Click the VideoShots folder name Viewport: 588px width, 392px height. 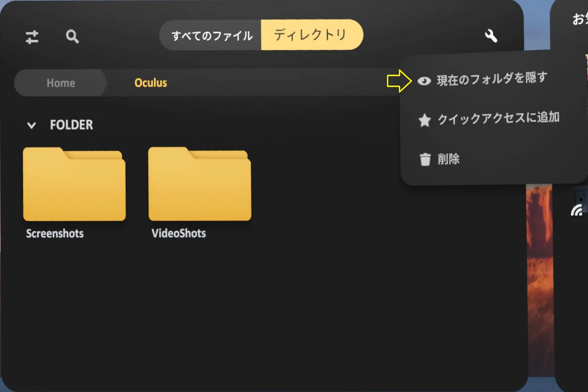coord(179,233)
